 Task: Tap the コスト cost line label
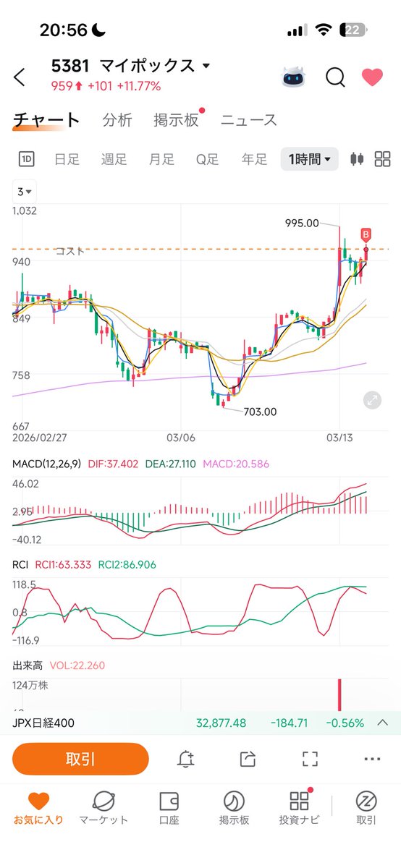click(70, 251)
